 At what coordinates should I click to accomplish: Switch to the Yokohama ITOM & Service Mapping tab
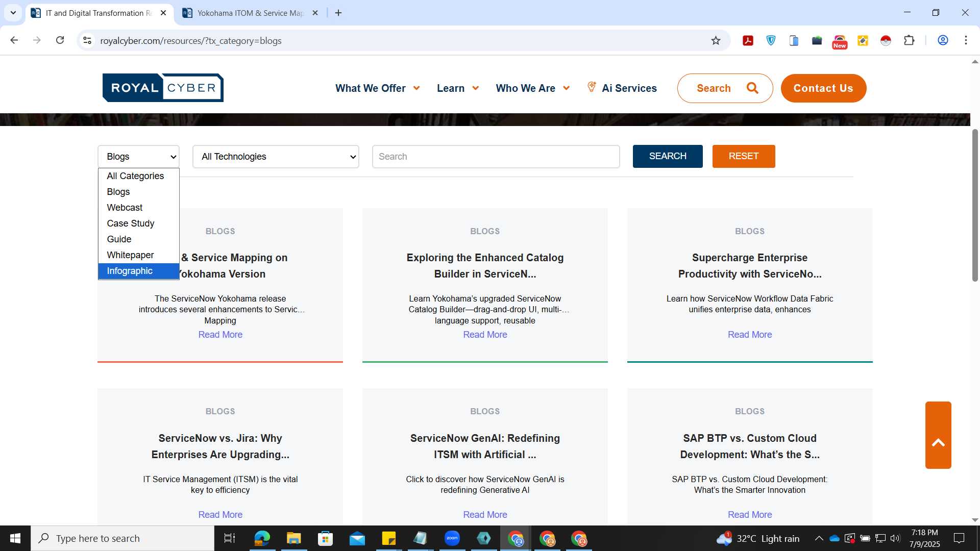(x=250, y=13)
